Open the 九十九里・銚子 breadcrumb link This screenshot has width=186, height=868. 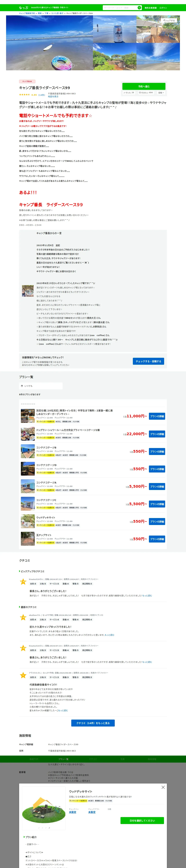tap(57, 13)
